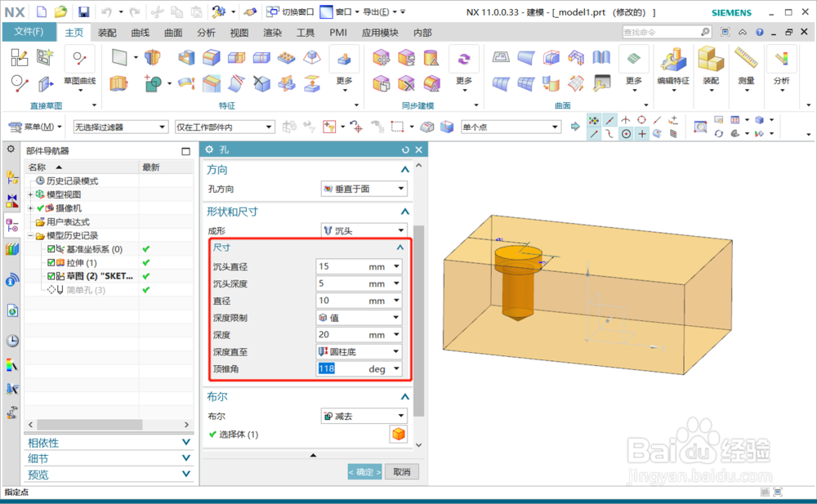Open the History clock sidebar tab
This screenshot has height=504, width=817.
coord(12,341)
